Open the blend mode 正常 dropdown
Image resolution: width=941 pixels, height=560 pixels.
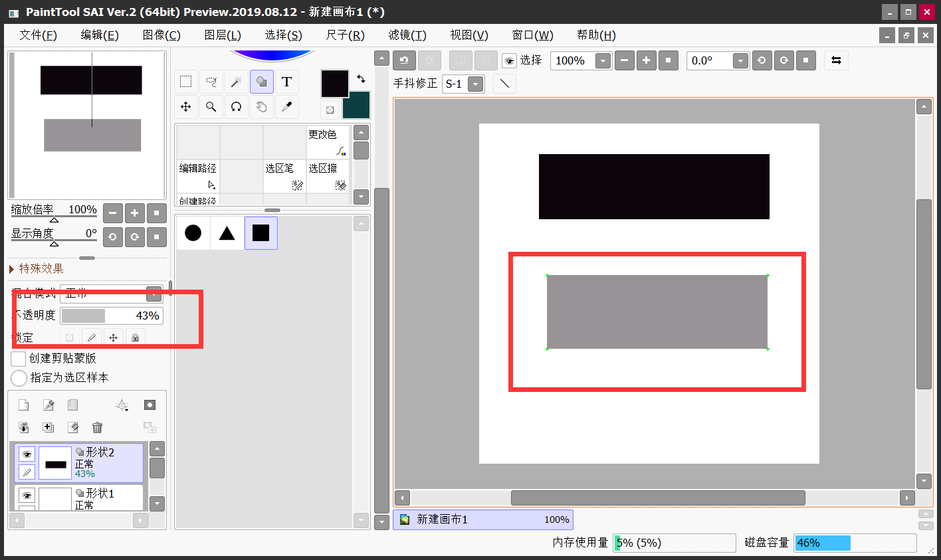(154, 293)
